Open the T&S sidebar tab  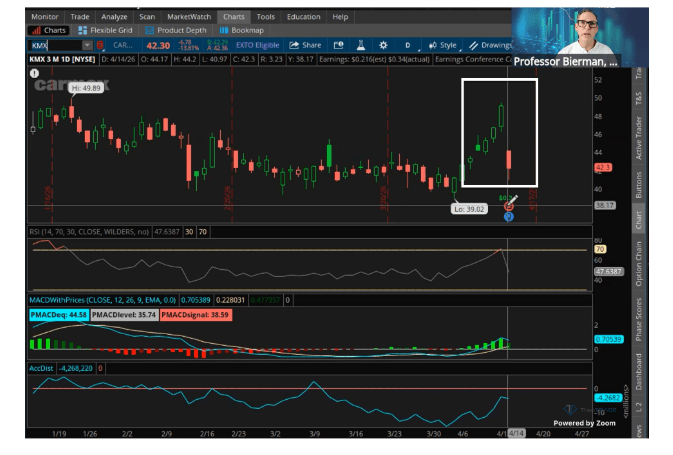(638, 98)
